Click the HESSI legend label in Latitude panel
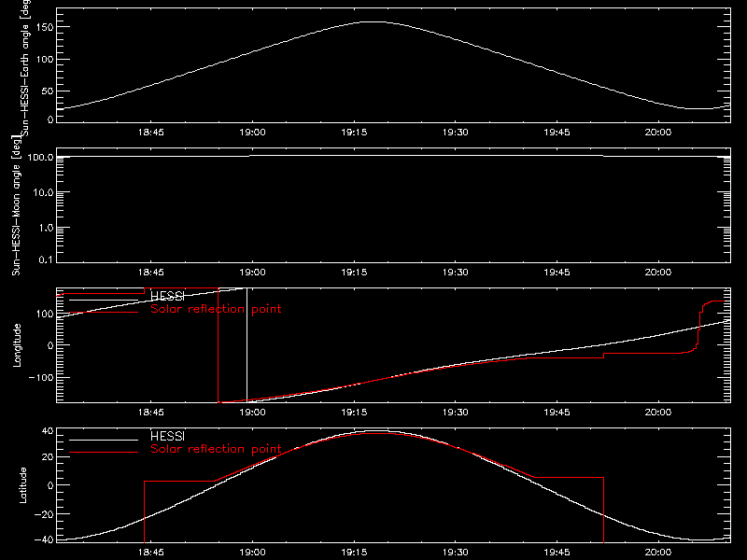Image resolution: width=747 pixels, height=560 pixels. click(167, 436)
